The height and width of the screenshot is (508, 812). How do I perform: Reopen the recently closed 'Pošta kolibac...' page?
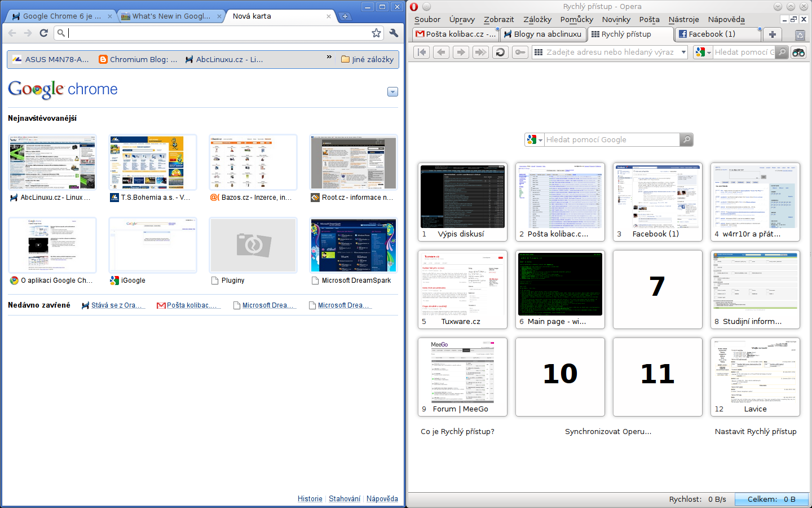click(x=189, y=305)
